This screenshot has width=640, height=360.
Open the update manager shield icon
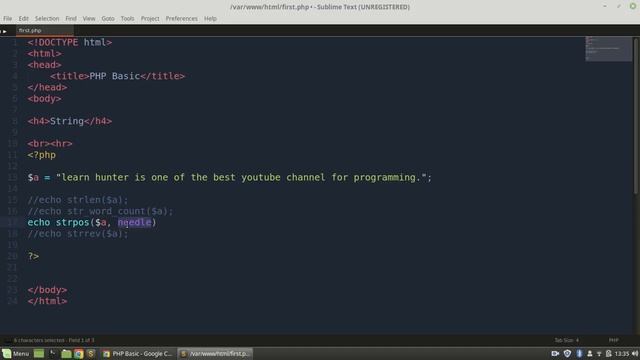(567, 353)
